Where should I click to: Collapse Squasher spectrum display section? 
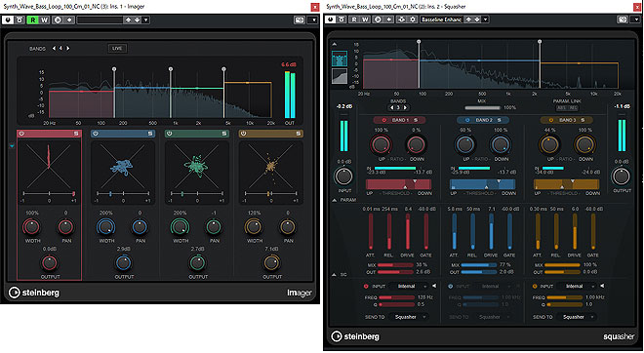pos(335,44)
